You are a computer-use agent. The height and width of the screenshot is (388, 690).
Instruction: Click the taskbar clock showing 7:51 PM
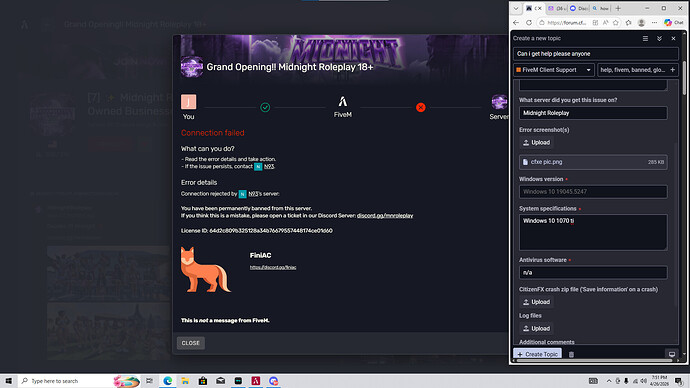click(659, 381)
